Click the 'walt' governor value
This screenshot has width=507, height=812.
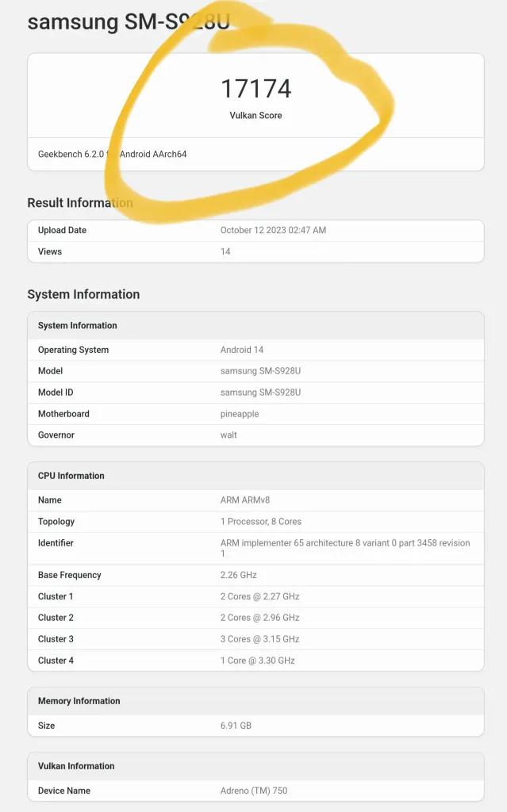229,435
